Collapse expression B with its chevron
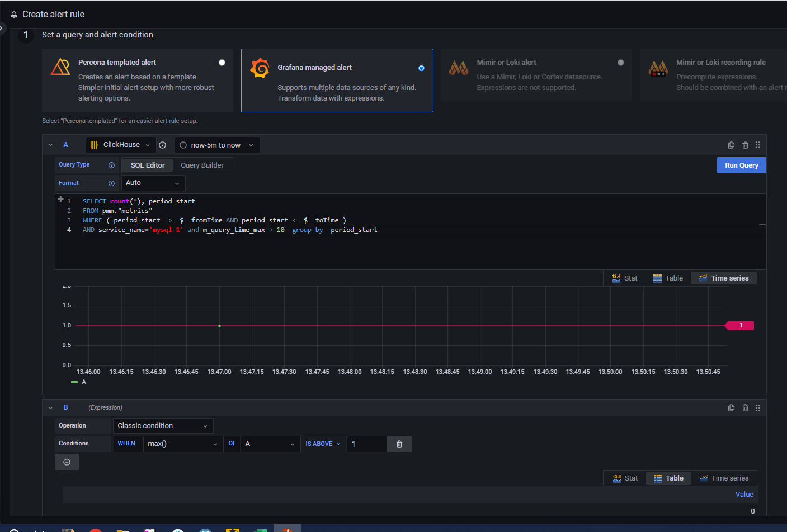 (x=50, y=408)
